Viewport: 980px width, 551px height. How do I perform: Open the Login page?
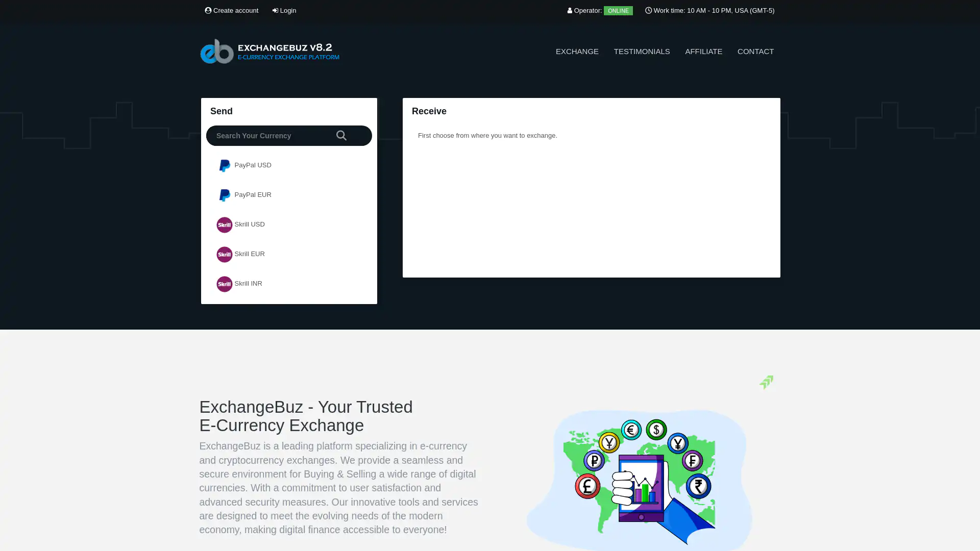[284, 11]
